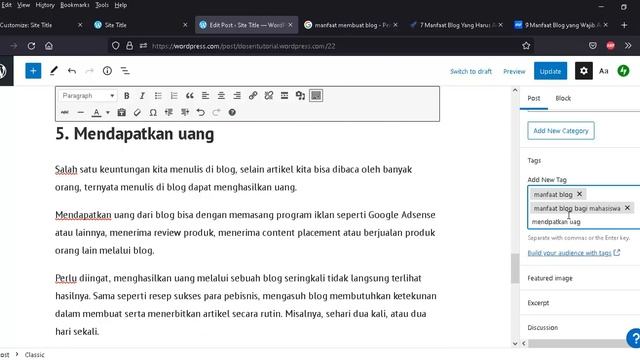Switch to '7 Manfaat Blog' browser tab
This screenshot has width=640, height=360.
click(456, 25)
